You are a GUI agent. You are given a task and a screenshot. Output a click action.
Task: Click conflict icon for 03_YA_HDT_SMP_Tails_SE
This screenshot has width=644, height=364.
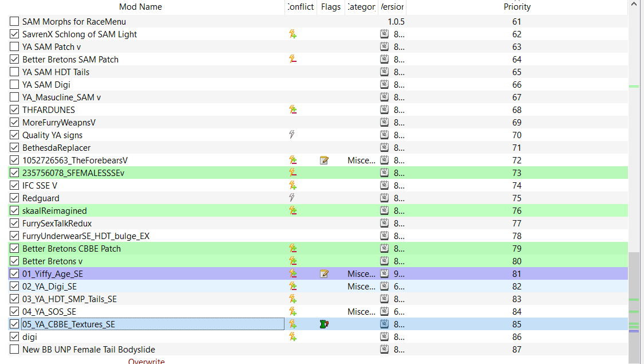tap(293, 299)
